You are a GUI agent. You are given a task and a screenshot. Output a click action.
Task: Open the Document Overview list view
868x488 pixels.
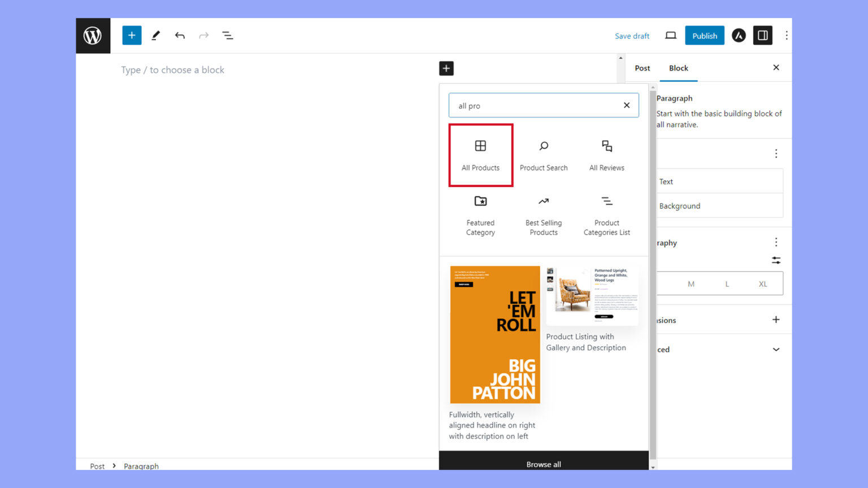[228, 35]
